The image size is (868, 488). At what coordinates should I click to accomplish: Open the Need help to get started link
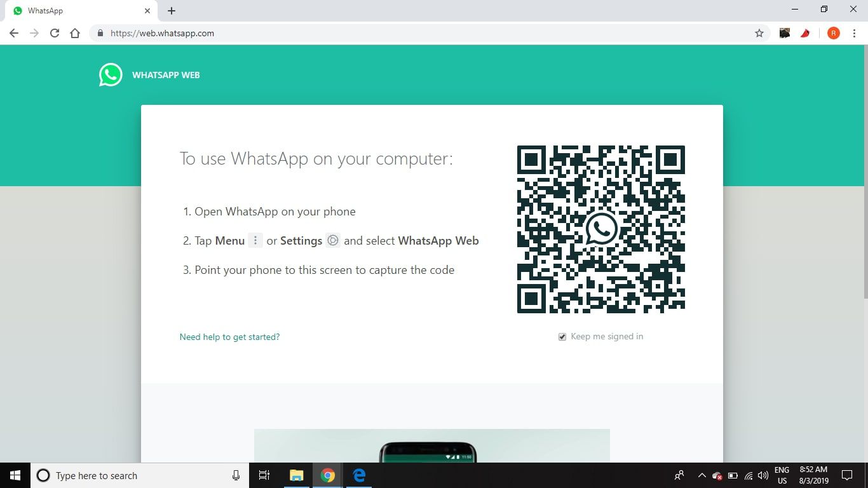tap(229, 337)
